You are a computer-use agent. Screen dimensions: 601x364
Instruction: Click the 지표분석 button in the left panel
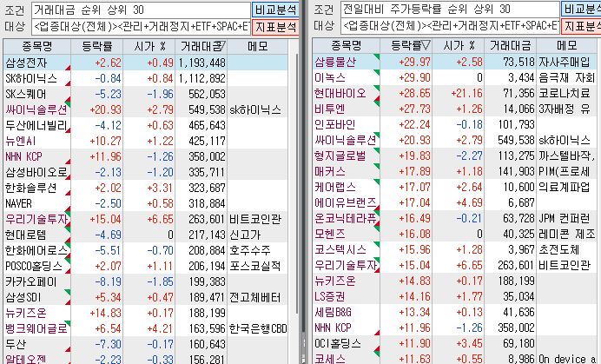point(275,27)
